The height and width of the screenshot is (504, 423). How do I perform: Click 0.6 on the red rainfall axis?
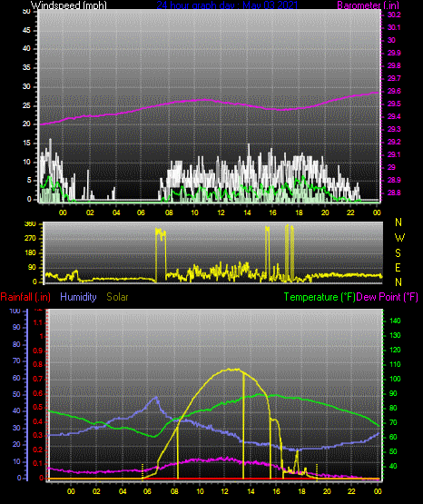pyautogui.click(x=38, y=394)
